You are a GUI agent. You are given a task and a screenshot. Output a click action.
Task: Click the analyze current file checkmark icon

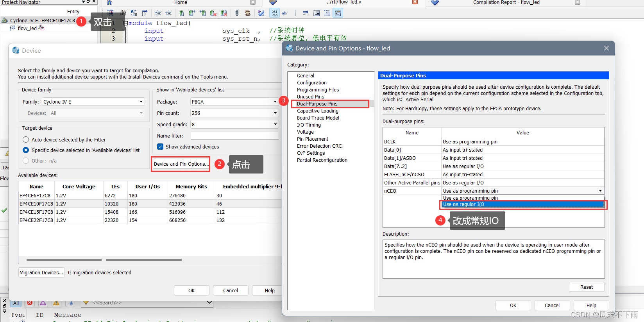[x=261, y=13]
